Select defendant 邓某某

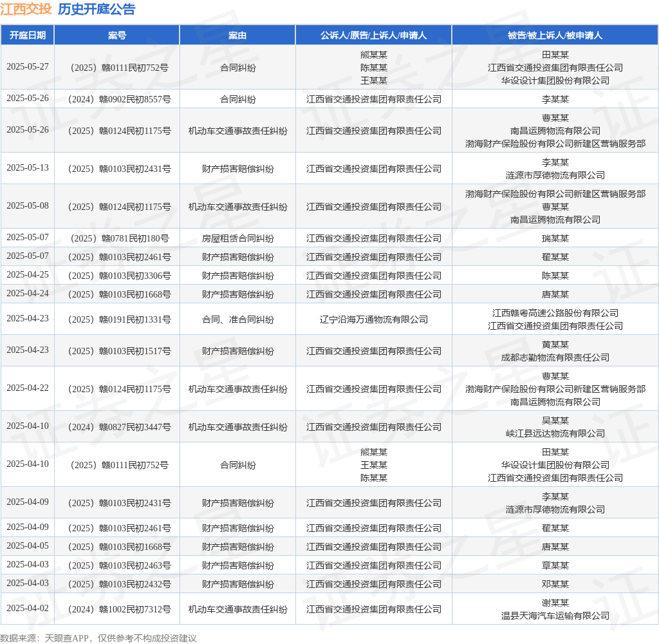(x=555, y=584)
